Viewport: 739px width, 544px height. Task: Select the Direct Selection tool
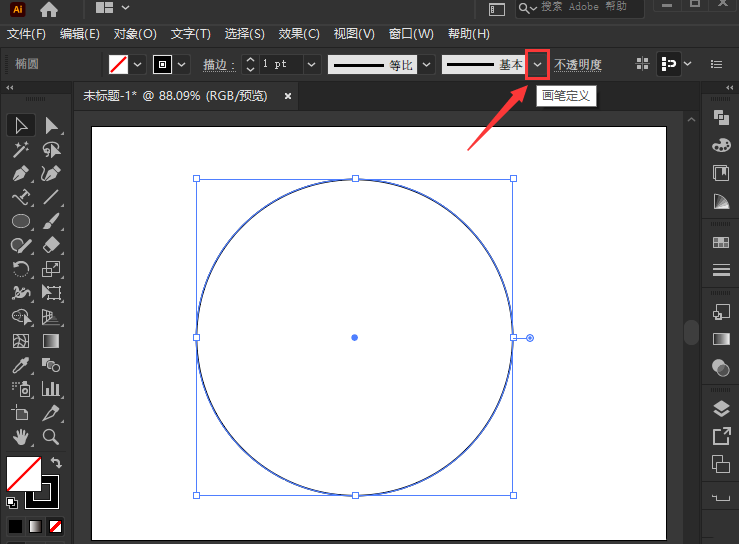[x=51, y=125]
